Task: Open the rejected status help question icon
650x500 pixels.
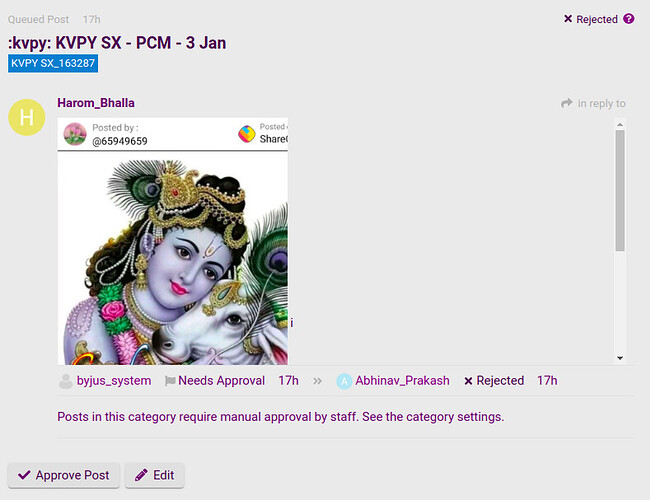Action: (x=628, y=19)
